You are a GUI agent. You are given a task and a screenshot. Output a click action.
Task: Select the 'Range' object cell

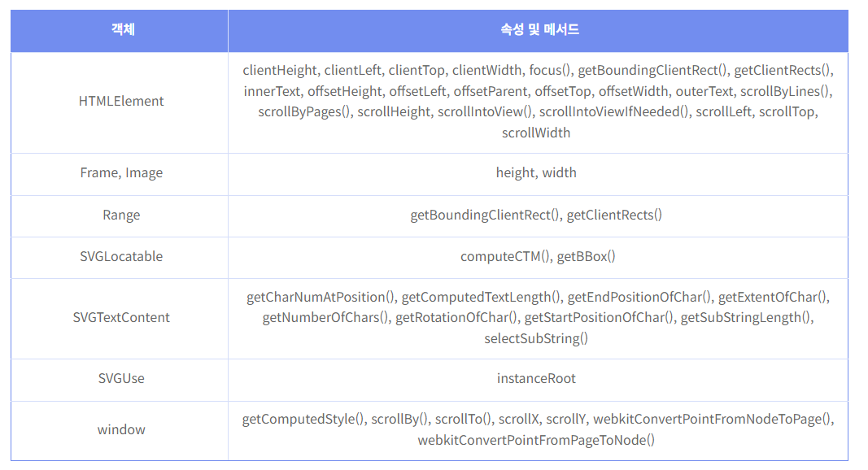point(120,216)
